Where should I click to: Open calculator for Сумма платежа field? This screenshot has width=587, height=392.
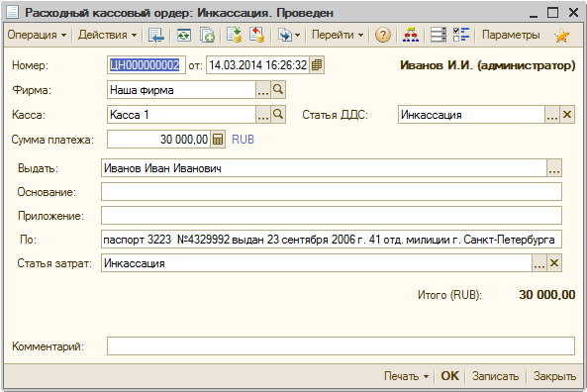click(x=218, y=140)
